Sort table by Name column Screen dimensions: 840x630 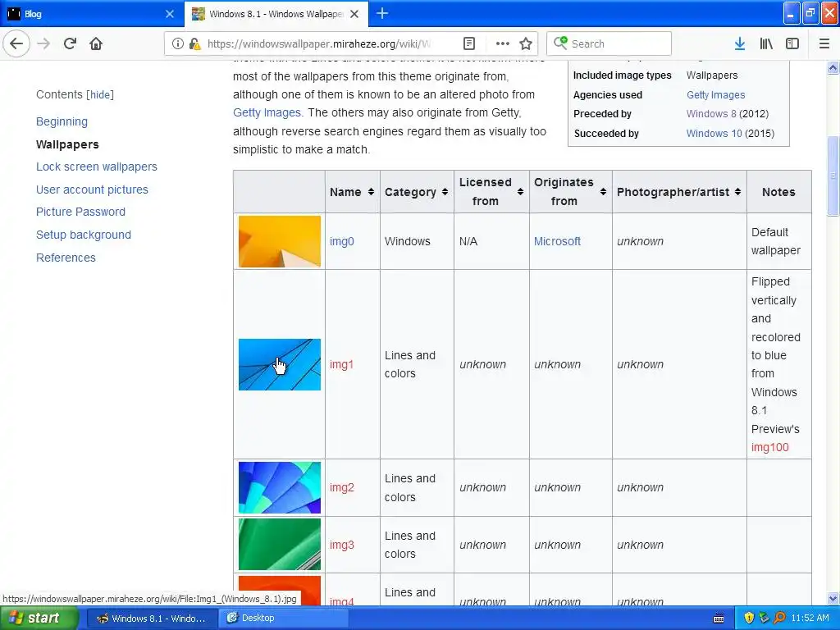(352, 192)
